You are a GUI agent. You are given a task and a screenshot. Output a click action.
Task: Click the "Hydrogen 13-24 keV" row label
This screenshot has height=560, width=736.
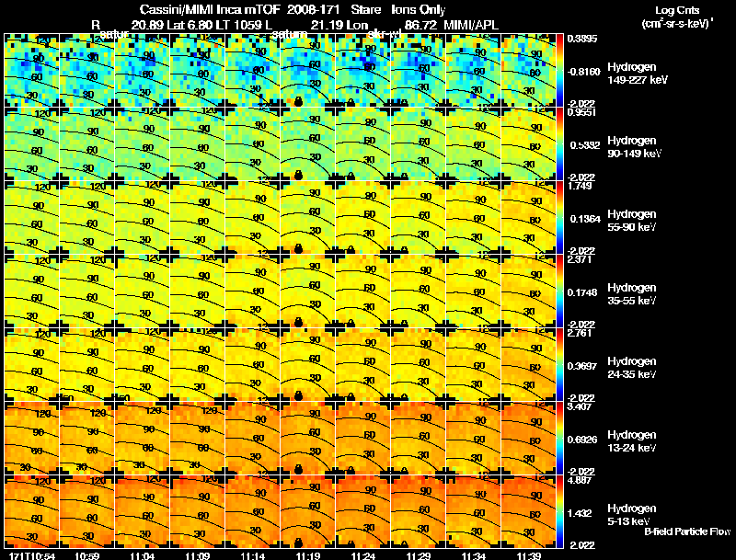(x=632, y=441)
